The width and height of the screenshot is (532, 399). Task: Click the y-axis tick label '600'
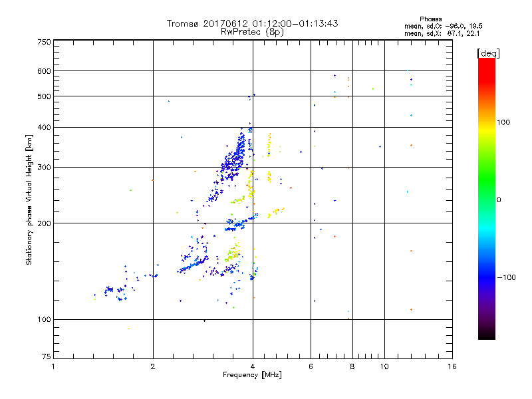click(44, 71)
